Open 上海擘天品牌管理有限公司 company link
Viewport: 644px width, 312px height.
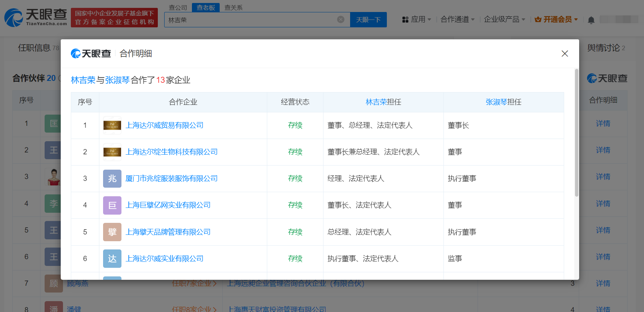coord(168,232)
